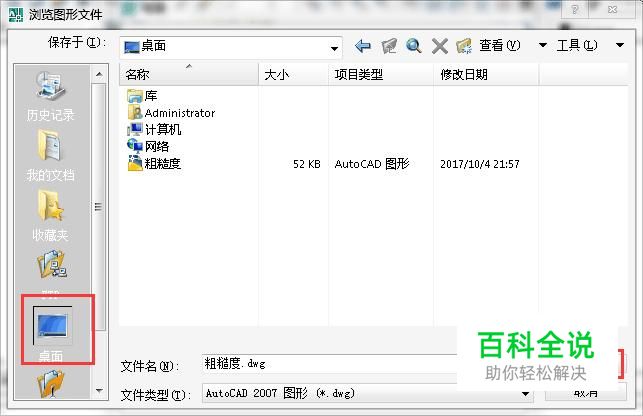This screenshot has width=643, height=416.
Task: Create a new folder icon
Action: click(464, 46)
